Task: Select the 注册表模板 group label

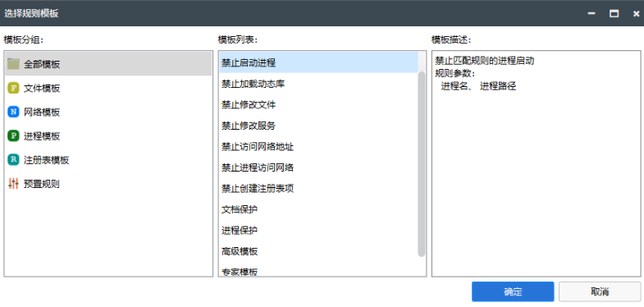Action: click(47, 160)
